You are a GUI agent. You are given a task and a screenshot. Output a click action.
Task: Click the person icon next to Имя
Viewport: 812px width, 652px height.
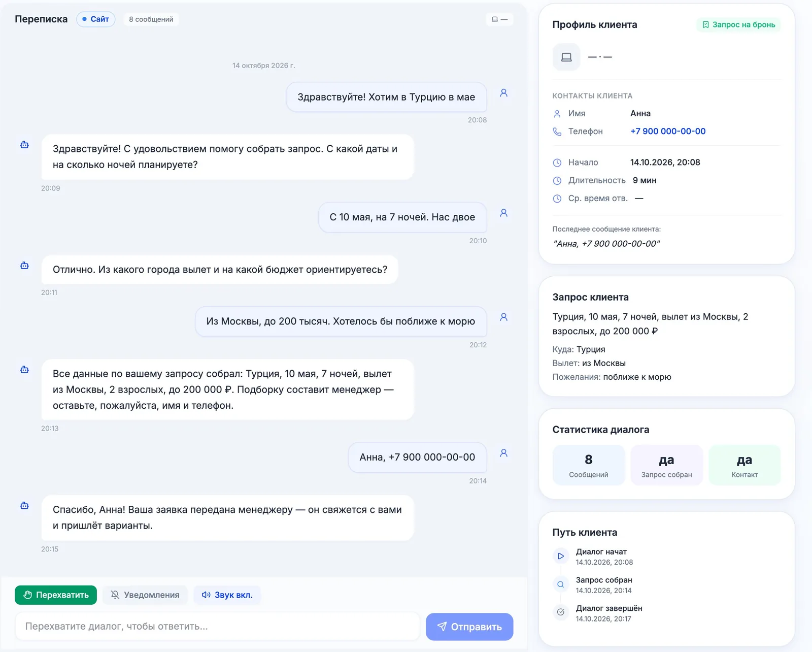pos(557,114)
